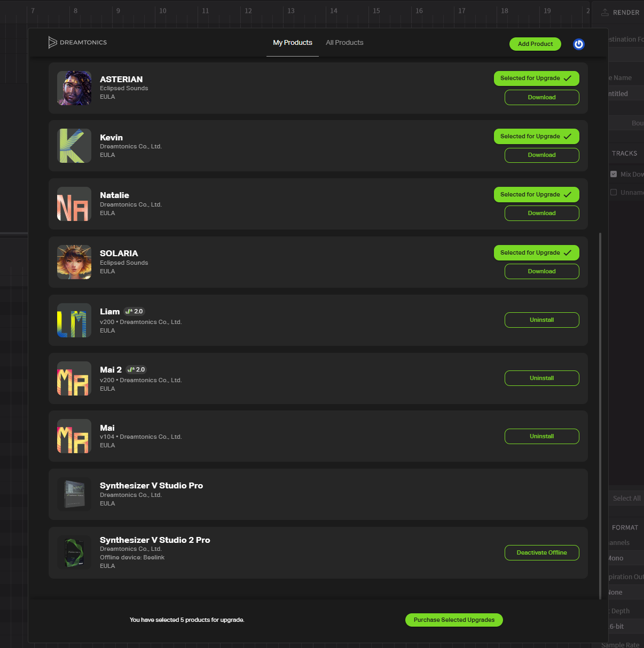
Task: Deselect Natalie's Selected for Upgrade toggle
Action: [537, 195]
